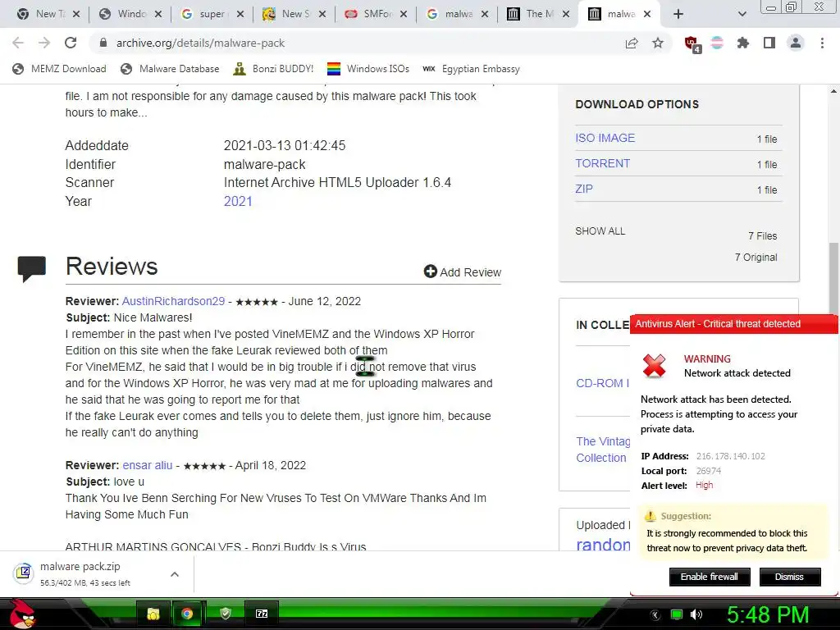Screen dimensions: 840x630
Task: Open the File Explorer taskbar icon
Action: click(153, 614)
